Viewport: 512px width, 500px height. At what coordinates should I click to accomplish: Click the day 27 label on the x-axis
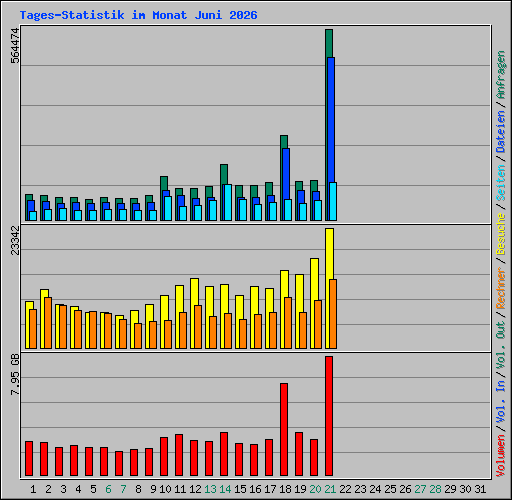click(420, 489)
